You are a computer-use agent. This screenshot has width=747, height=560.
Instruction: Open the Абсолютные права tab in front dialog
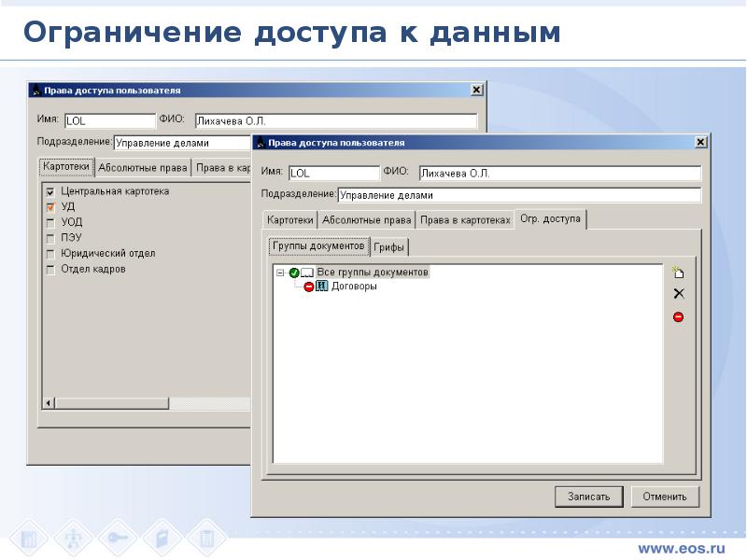pos(366,220)
